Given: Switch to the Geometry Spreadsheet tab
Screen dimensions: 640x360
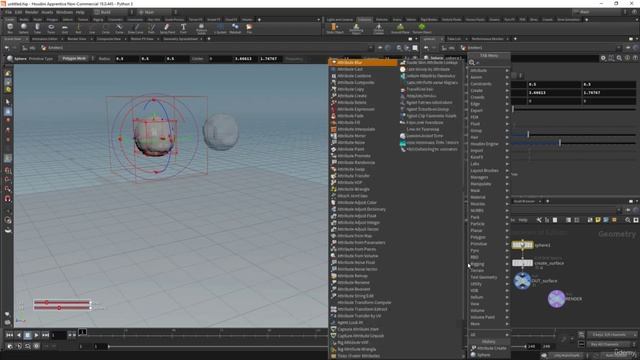Looking at the screenshot, I should [x=180, y=39].
